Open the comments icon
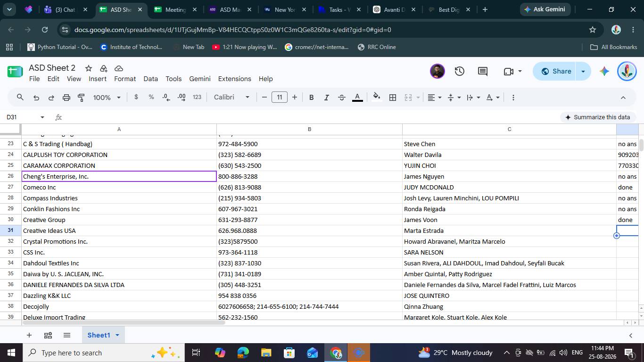The width and height of the screenshot is (644, 362). click(x=482, y=71)
